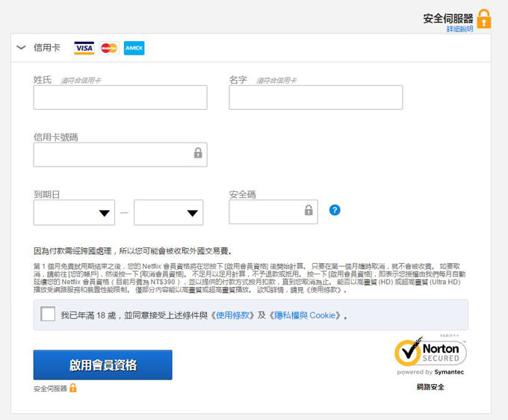This screenshot has width=508, height=420.
Task: Click the AMEX card icon
Action: (x=134, y=49)
